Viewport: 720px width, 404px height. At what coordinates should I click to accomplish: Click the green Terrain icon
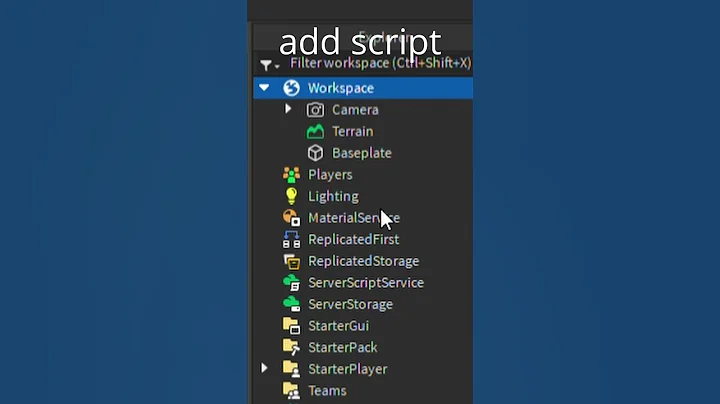point(315,131)
